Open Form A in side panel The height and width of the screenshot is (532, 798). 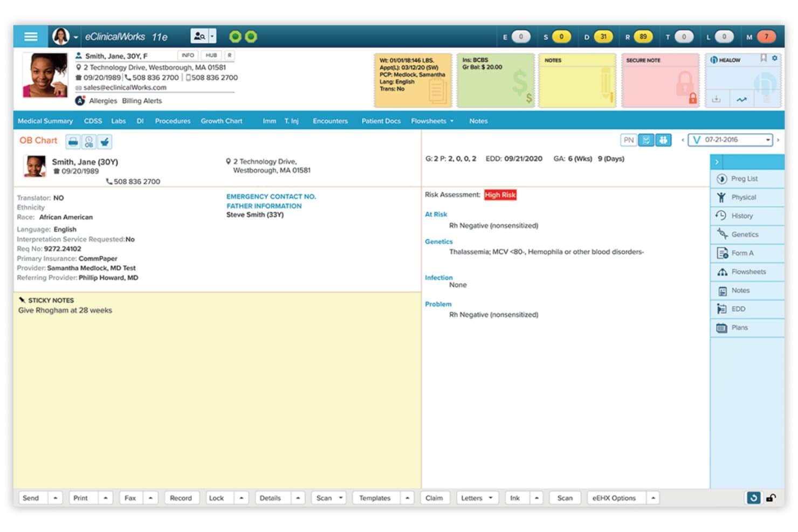[x=747, y=253]
